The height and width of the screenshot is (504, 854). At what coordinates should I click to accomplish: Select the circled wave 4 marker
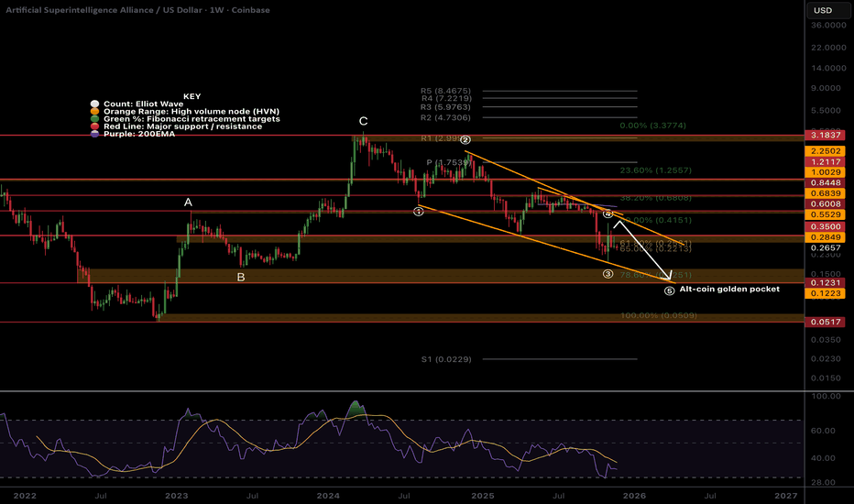click(608, 214)
